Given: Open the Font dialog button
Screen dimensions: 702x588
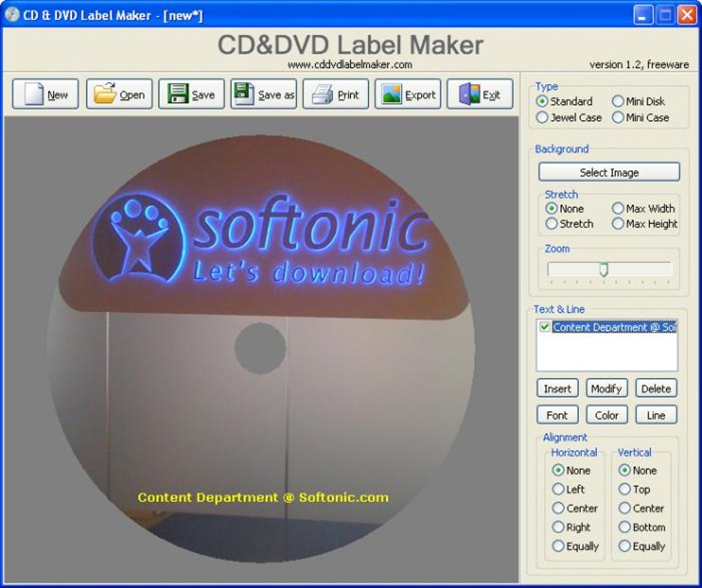Looking at the screenshot, I should click(557, 415).
